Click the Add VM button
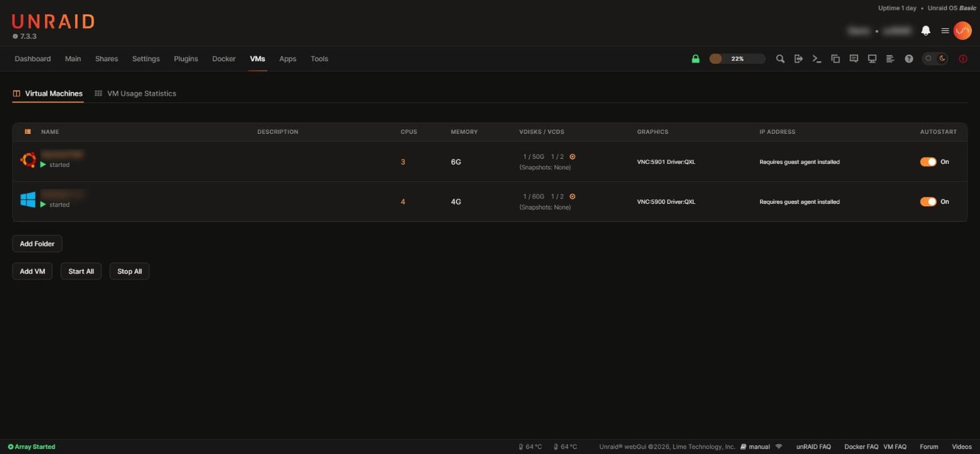The width and height of the screenshot is (980, 454). pyautogui.click(x=32, y=271)
